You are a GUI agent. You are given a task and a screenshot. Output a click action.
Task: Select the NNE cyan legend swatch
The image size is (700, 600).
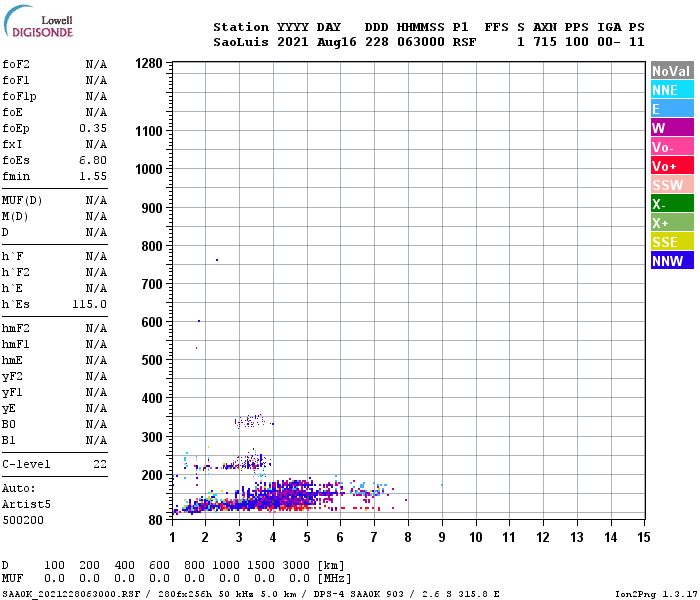click(672, 90)
